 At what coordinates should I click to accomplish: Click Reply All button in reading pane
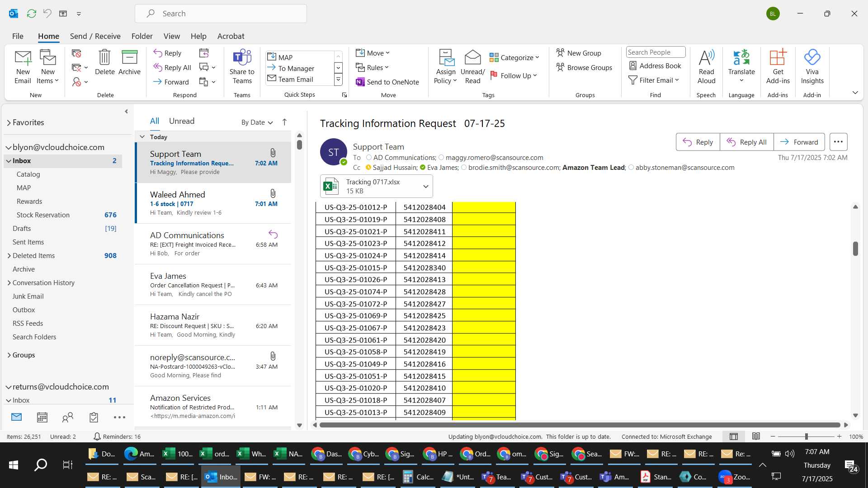746,142
